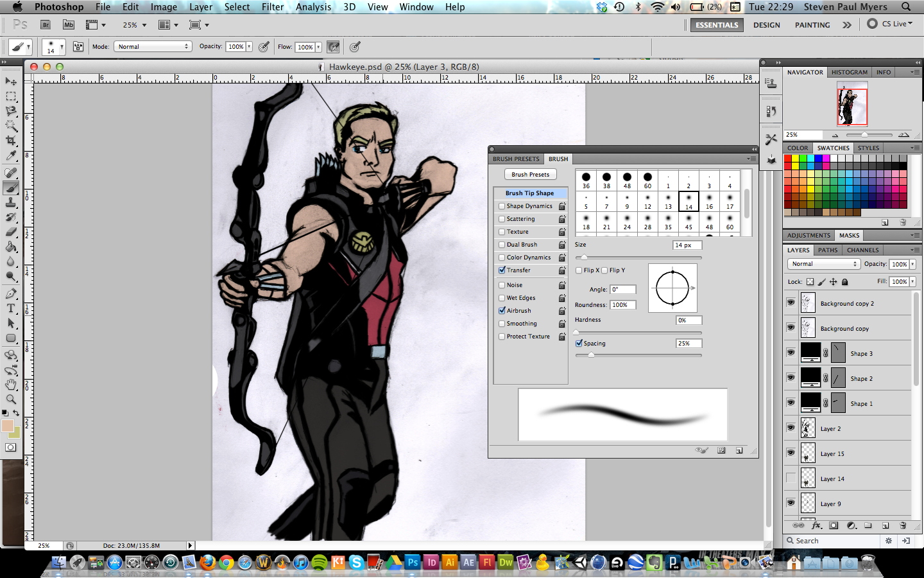Uncheck the Spacing checkbox

point(579,344)
